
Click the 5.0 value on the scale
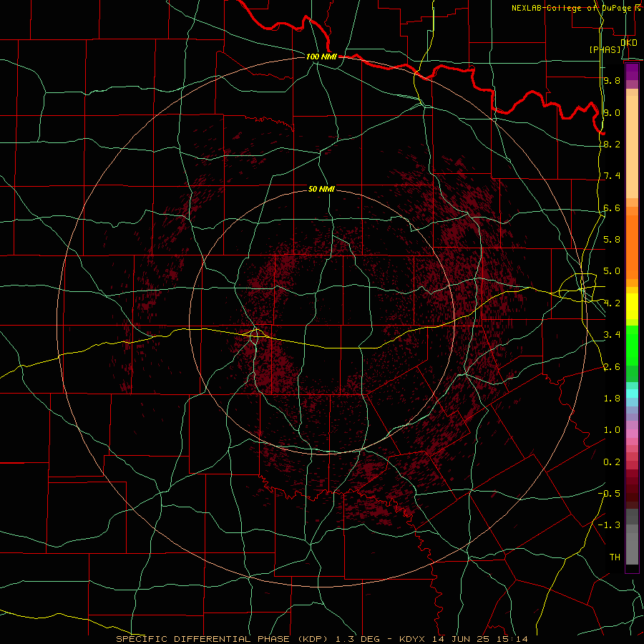click(x=612, y=271)
